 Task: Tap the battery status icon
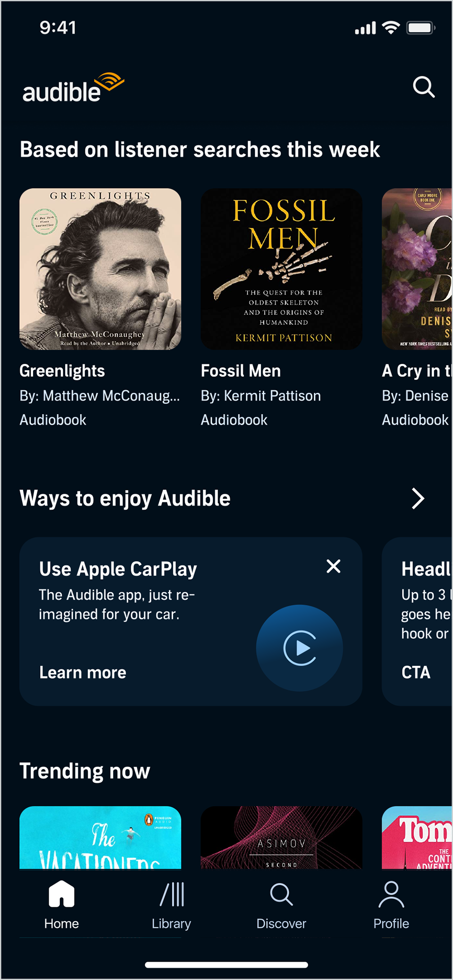click(421, 28)
